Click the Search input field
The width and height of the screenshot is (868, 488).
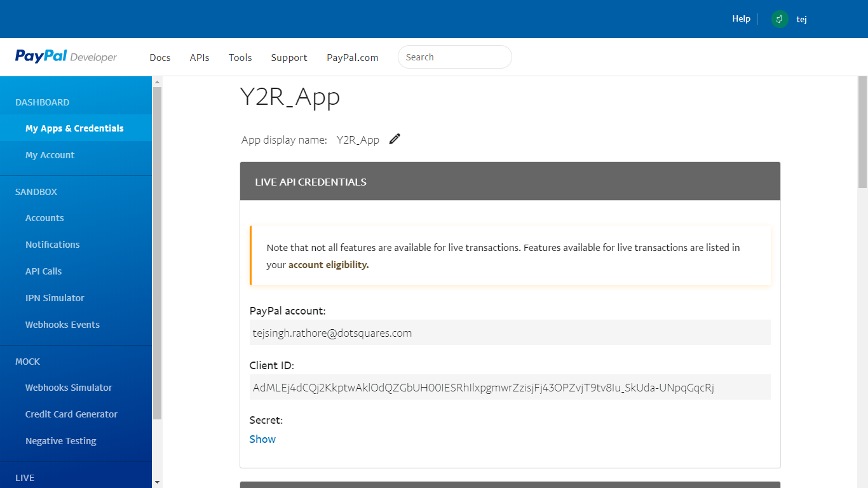455,57
